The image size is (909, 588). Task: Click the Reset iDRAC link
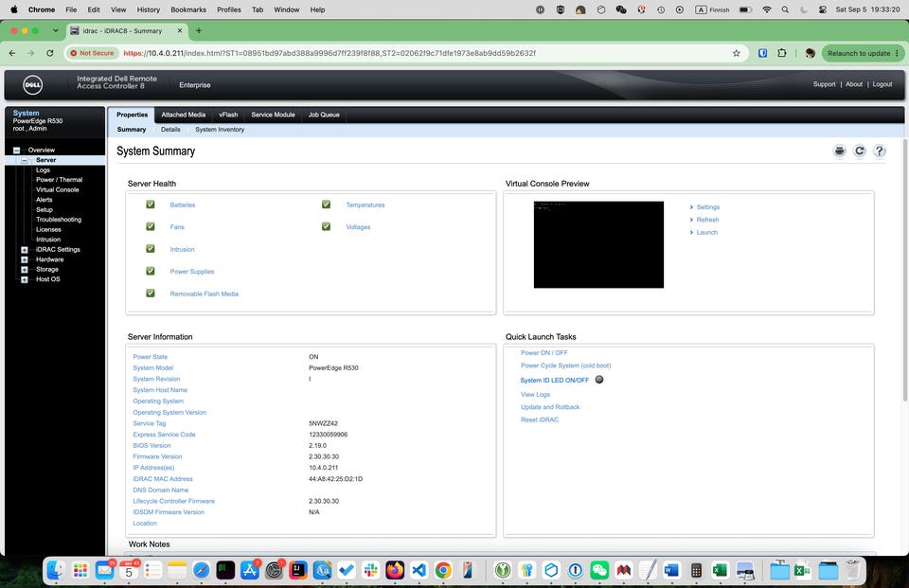(540, 419)
